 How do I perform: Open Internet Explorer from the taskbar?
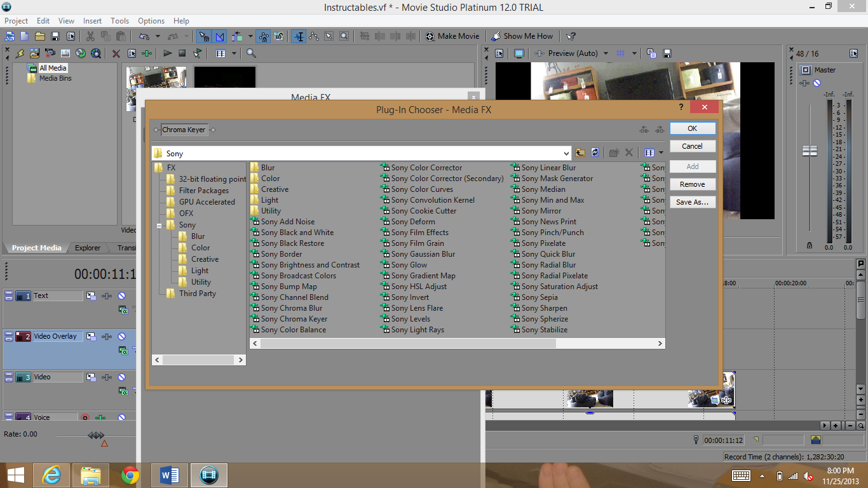coord(51,475)
